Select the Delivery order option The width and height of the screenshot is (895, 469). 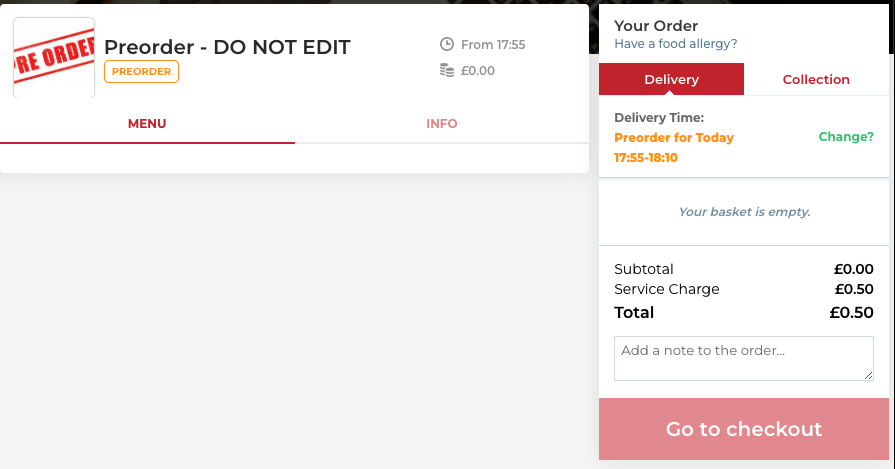(671, 79)
